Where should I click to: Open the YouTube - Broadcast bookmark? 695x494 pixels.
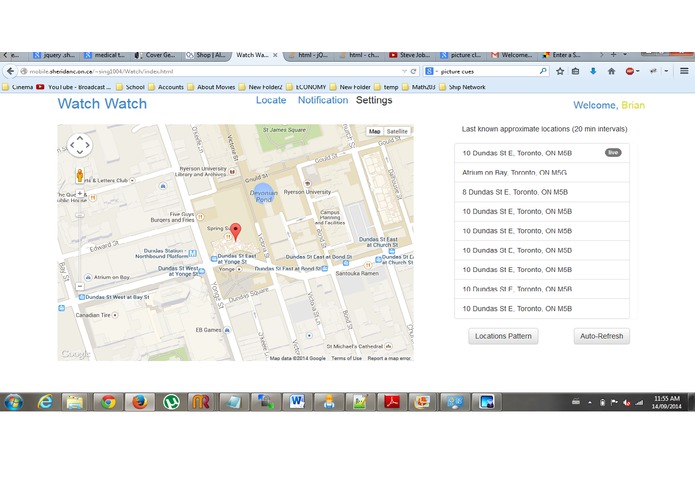pos(74,87)
